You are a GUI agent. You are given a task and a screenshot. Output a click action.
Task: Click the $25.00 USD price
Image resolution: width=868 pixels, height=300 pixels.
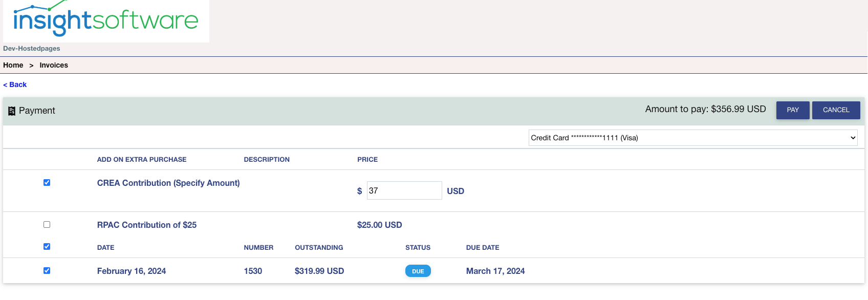pyautogui.click(x=380, y=225)
